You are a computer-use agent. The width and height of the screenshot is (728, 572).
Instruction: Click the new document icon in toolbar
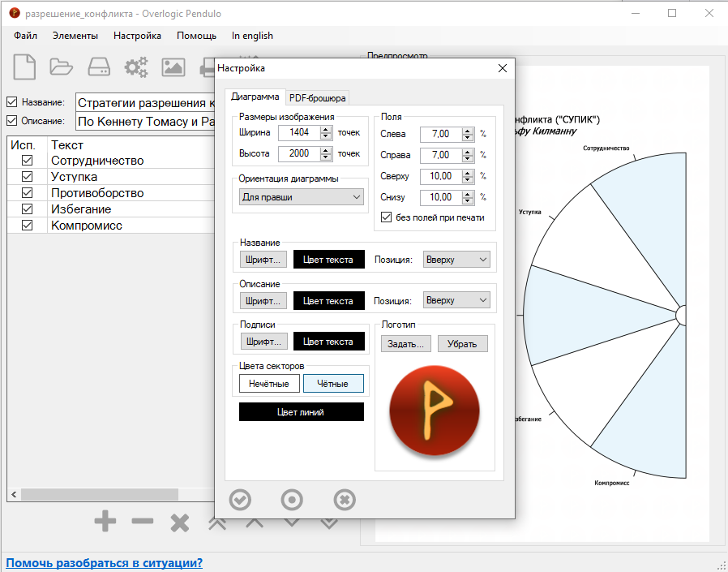24,67
